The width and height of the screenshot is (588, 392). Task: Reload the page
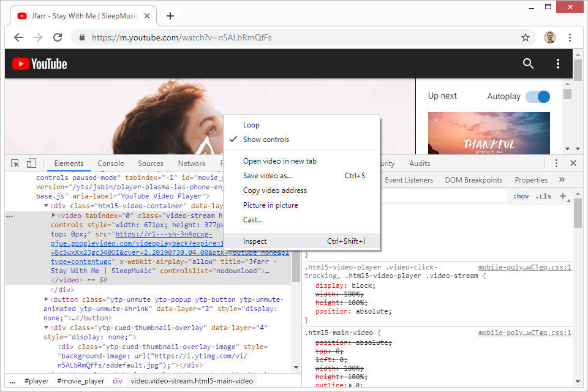pos(58,37)
